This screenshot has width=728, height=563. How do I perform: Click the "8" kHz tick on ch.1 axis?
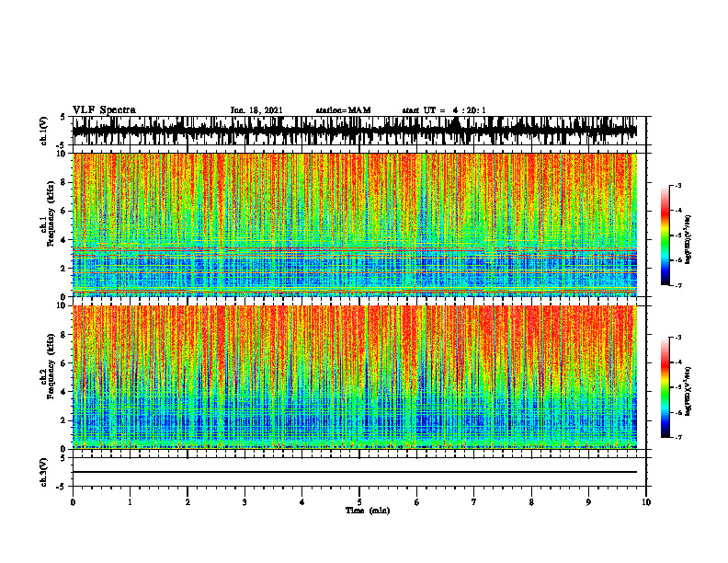pos(63,182)
